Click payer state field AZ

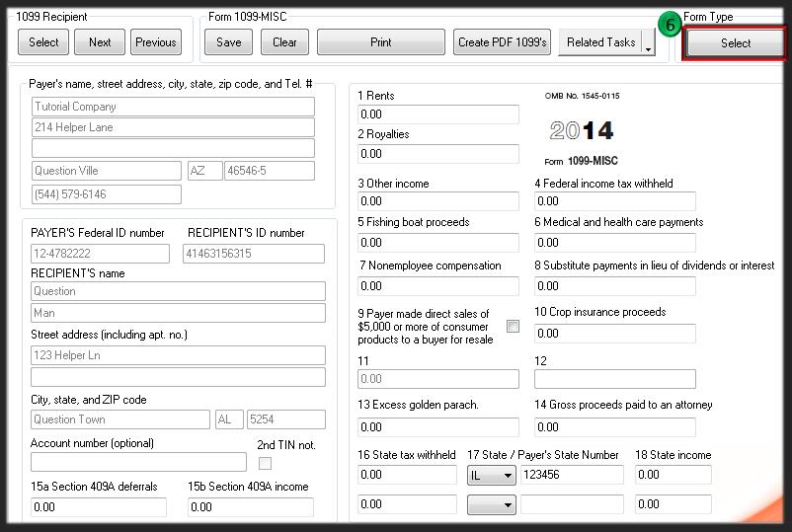coord(205,171)
